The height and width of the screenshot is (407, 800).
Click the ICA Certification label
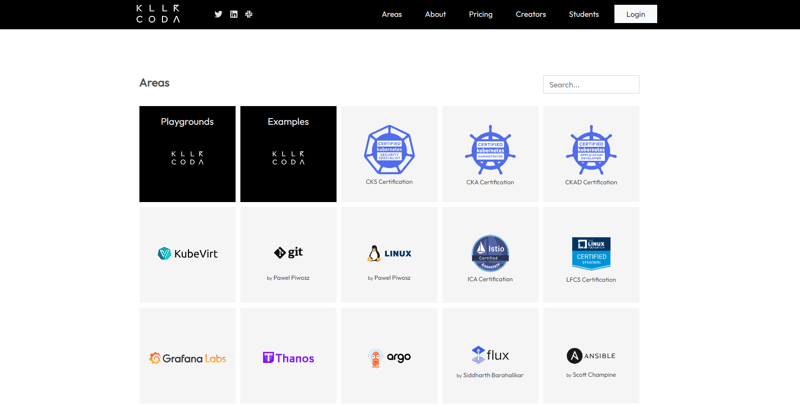(490, 279)
